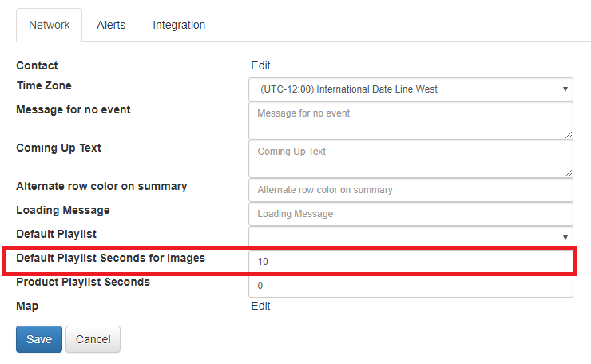
Task: Open the Alerts tab
Action: pos(111,25)
